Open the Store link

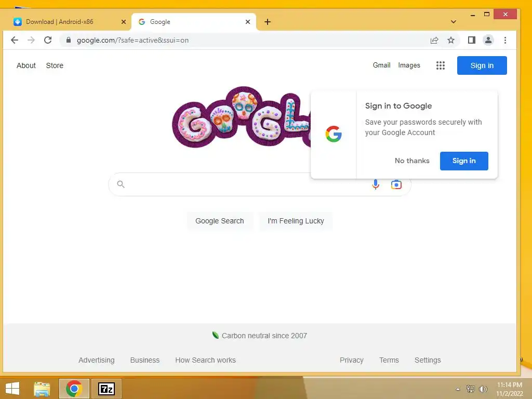click(55, 65)
